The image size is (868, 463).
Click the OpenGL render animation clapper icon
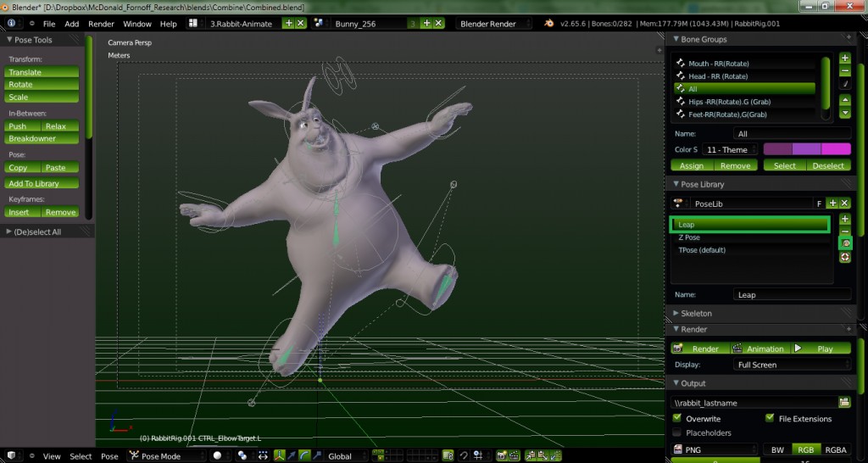tap(515, 456)
